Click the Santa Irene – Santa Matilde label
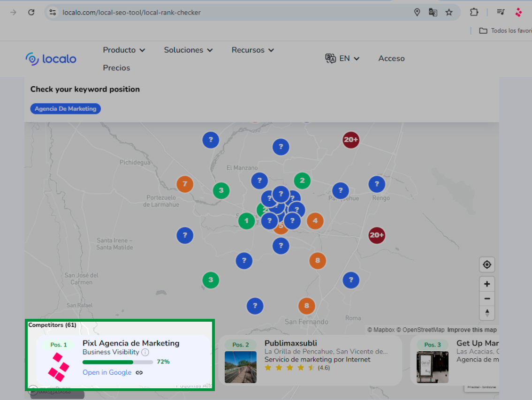532x400 pixels. pos(114,244)
